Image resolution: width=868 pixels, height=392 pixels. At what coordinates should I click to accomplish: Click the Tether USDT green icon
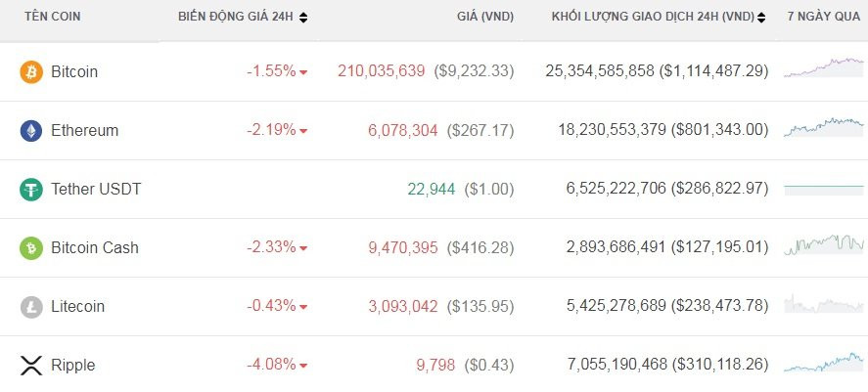point(31,189)
